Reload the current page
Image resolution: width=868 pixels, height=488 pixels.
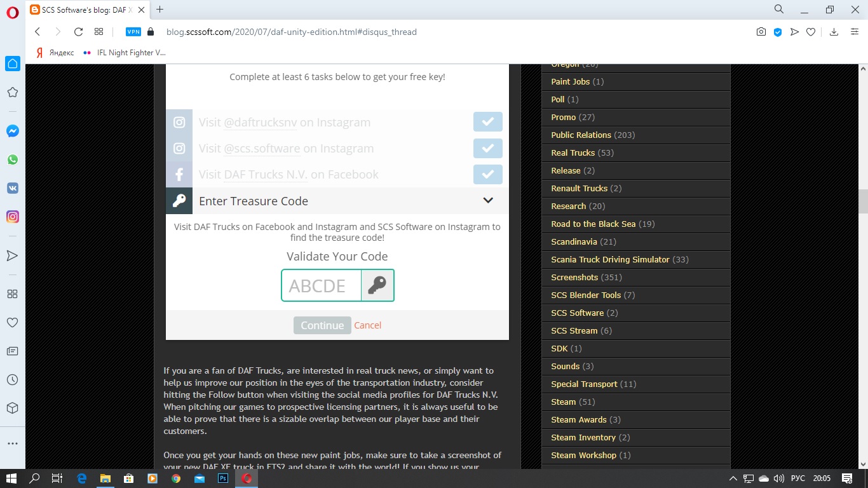(x=78, y=32)
